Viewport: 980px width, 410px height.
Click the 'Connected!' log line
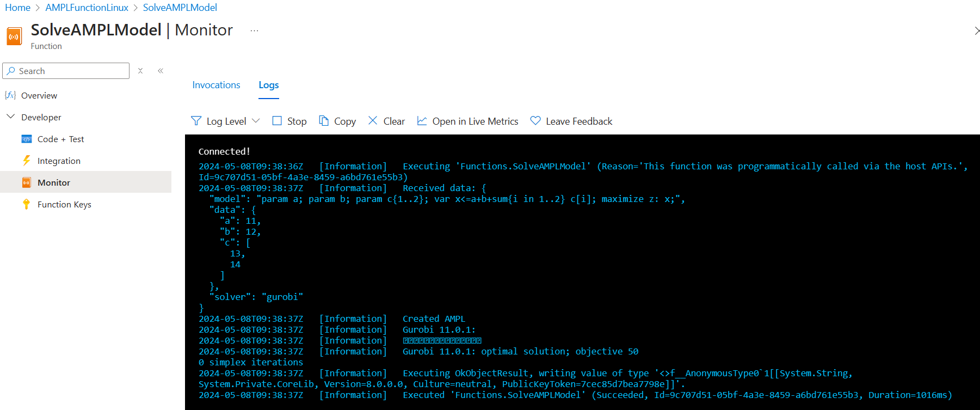[x=224, y=151]
